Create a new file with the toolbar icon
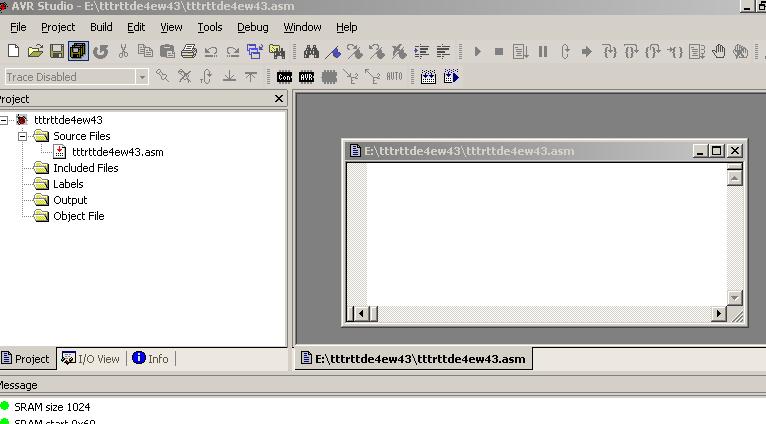Image resolution: width=766 pixels, height=424 pixels. click(13, 51)
